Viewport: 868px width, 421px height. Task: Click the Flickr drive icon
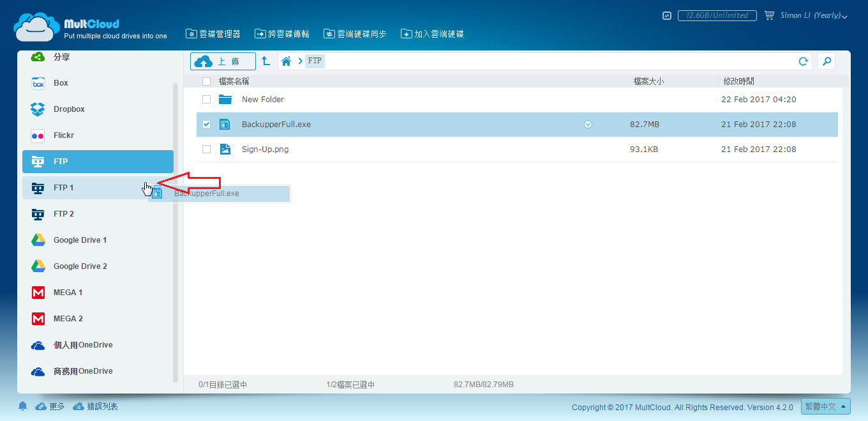[x=38, y=135]
